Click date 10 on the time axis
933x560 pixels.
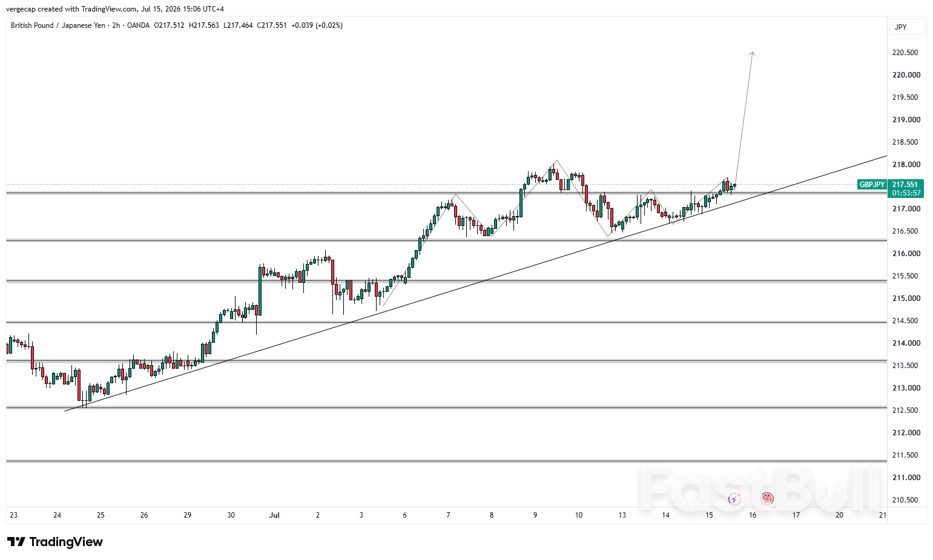tap(579, 515)
